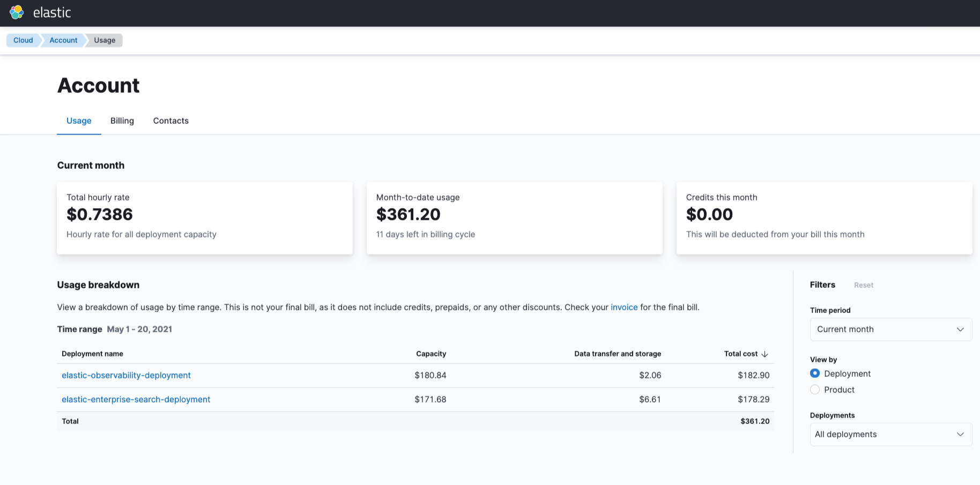Reset the filters
Viewport: 980px width, 485px height.
864,285
